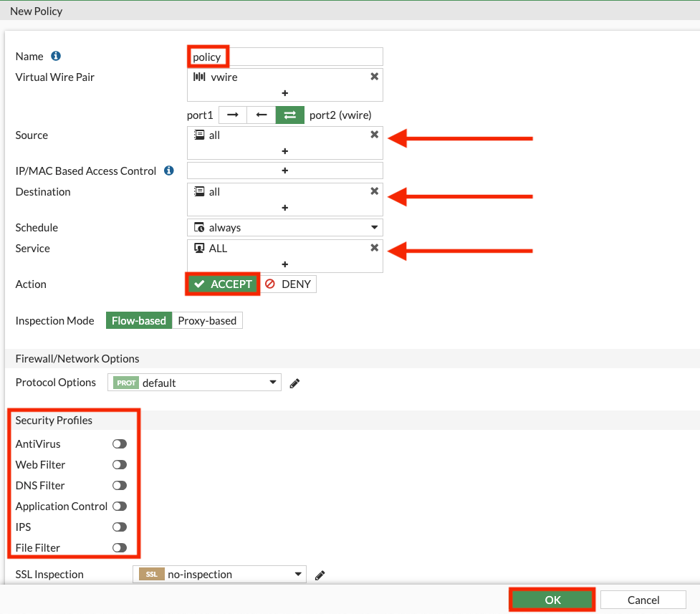Remove the vwire entry with its X icon
700x614 pixels.
[x=375, y=77]
